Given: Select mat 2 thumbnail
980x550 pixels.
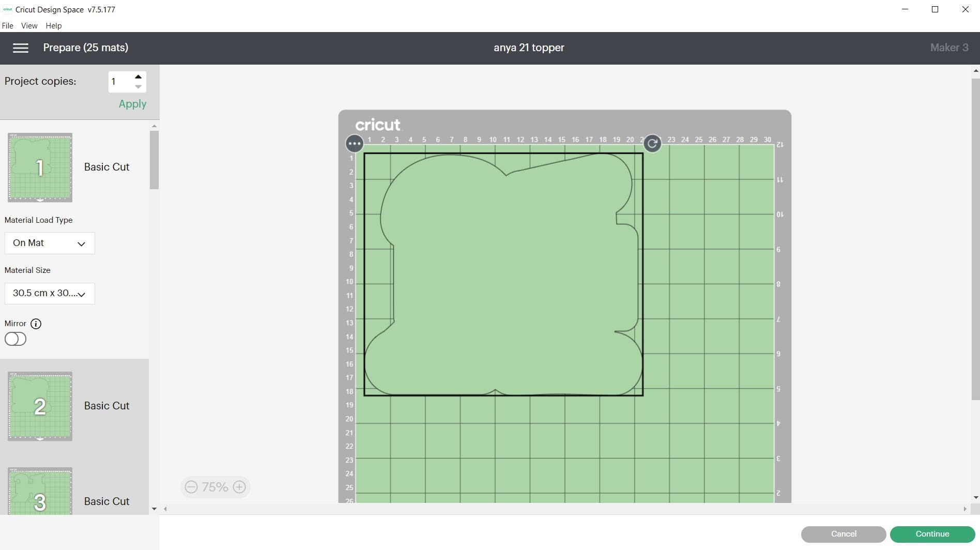Looking at the screenshot, I should coord(40,406).
